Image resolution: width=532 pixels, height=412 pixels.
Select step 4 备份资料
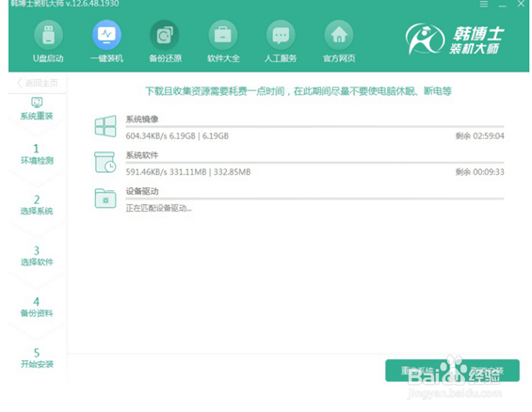click(x=37, y=307)
